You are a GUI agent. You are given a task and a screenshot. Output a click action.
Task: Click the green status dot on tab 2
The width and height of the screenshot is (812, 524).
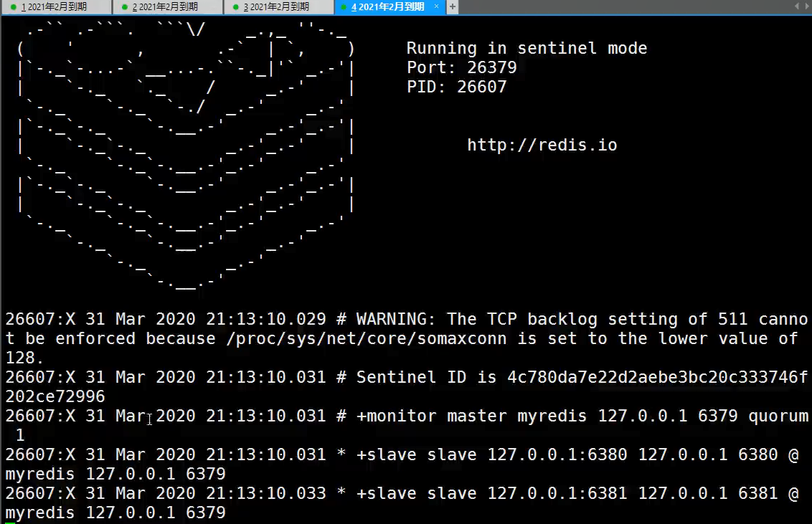(x=125, y=6)
